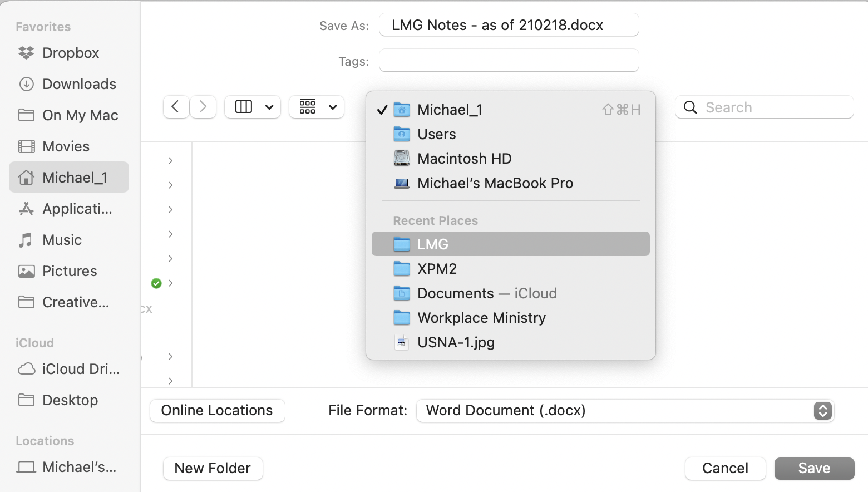Open the column view switcher dropdown
This screenshot has width=868, height=492.
coord(253,107)
